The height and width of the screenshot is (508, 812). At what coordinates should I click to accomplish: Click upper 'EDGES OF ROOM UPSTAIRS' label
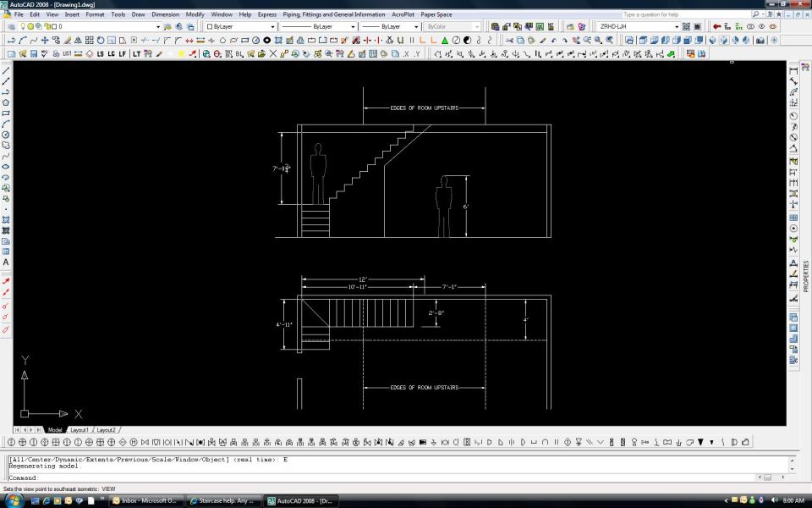(x=424, y=108)
